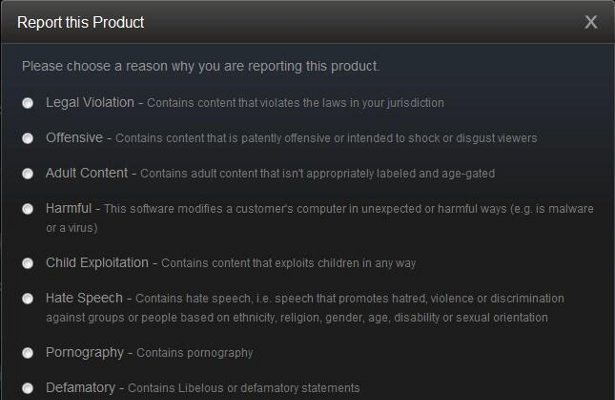Click the "Pornography" label text
The width and height of the screenshot is (615, 400).
tap(84, 352)
